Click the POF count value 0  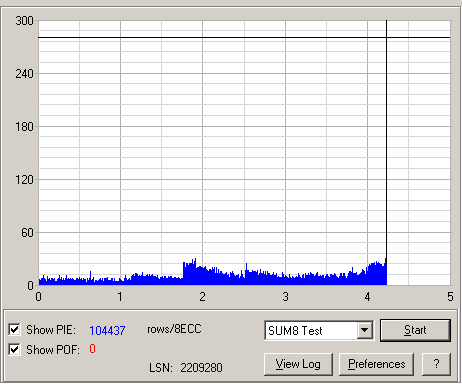pyautogui.click(x=92, y=349)
